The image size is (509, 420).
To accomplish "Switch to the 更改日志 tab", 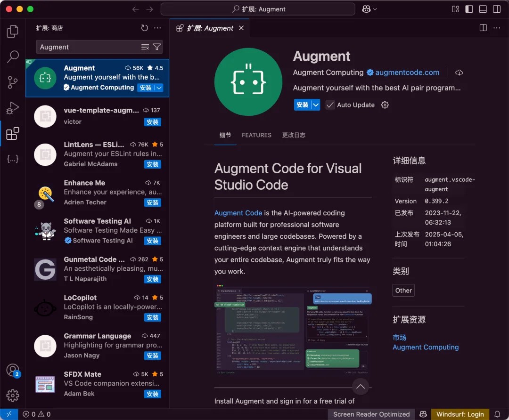I will point(294,135).
